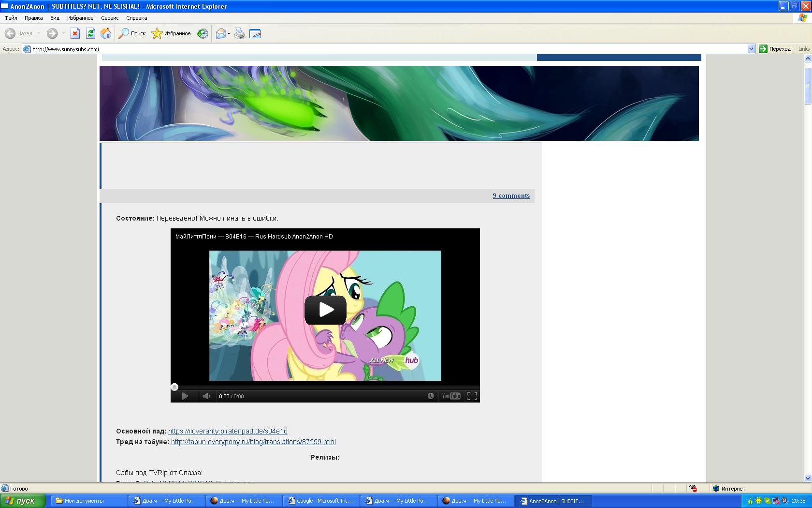Viewport: 812px width, 508px height.
Task: Open the пуск Start button
Action: pyautogui.click(x=23, y=501)
